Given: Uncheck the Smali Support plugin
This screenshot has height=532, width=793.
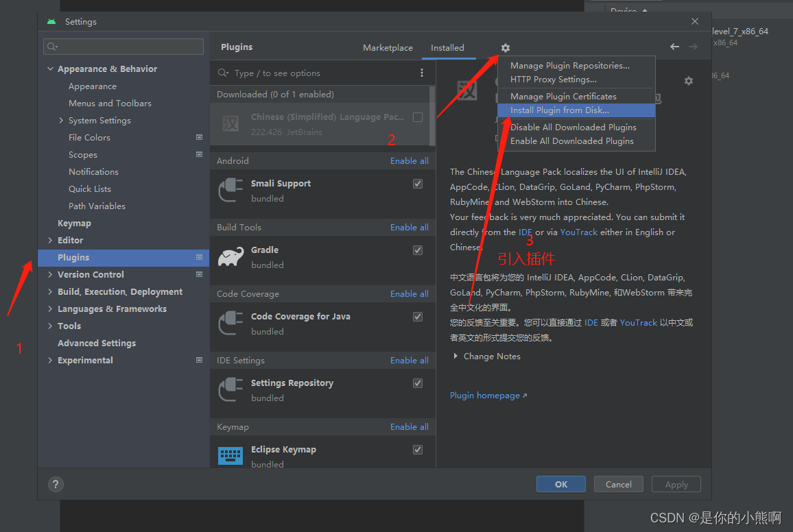Looking at the screenshot, I should 418,184.
